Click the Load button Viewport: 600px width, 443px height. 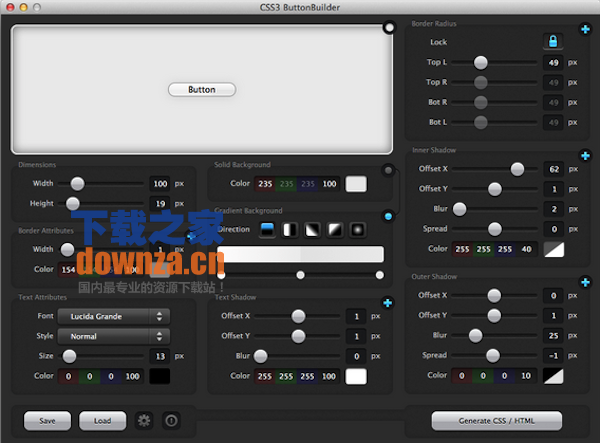tap(103, 421)
